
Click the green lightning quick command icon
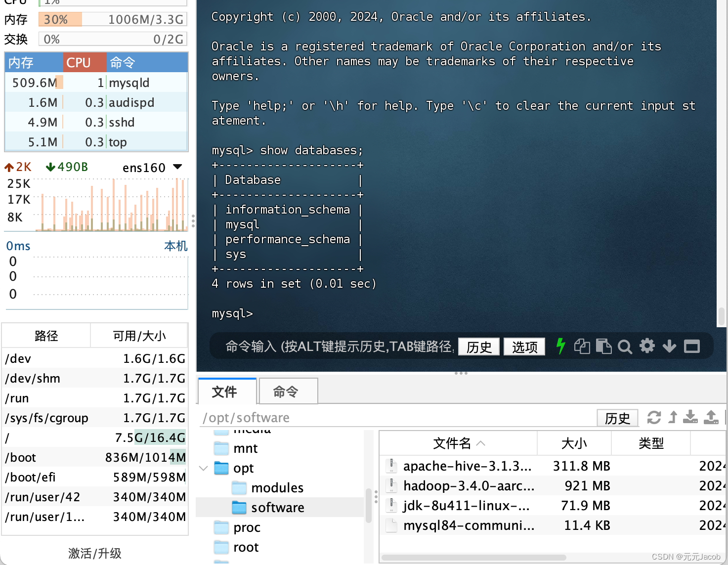click(x=560, y=346)
